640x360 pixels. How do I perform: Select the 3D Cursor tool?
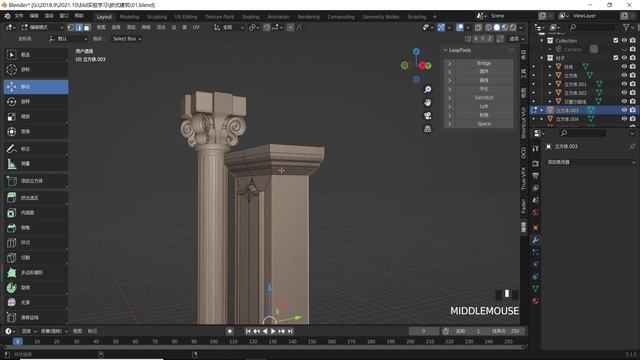pyautogui.click(x=35, y=69)
